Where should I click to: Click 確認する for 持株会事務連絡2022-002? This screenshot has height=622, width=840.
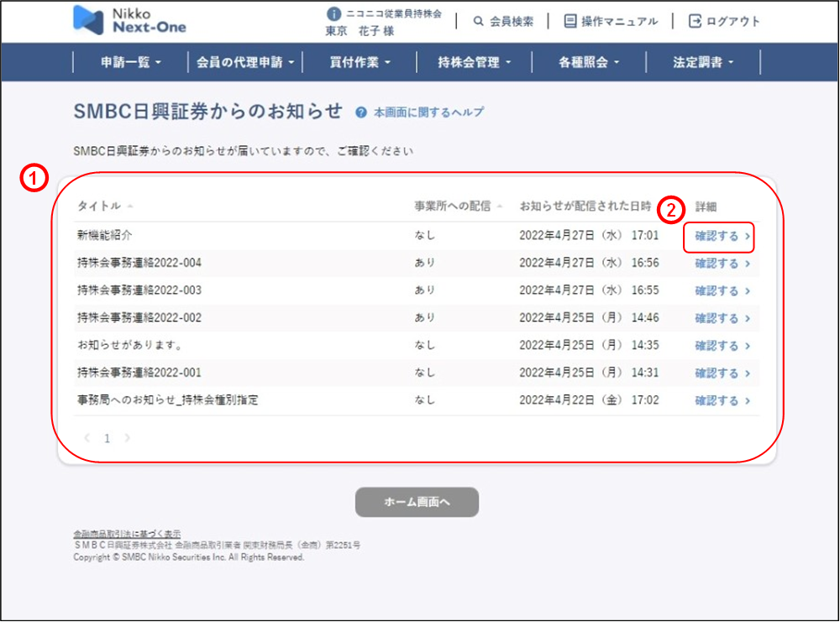tap(722, 318)
